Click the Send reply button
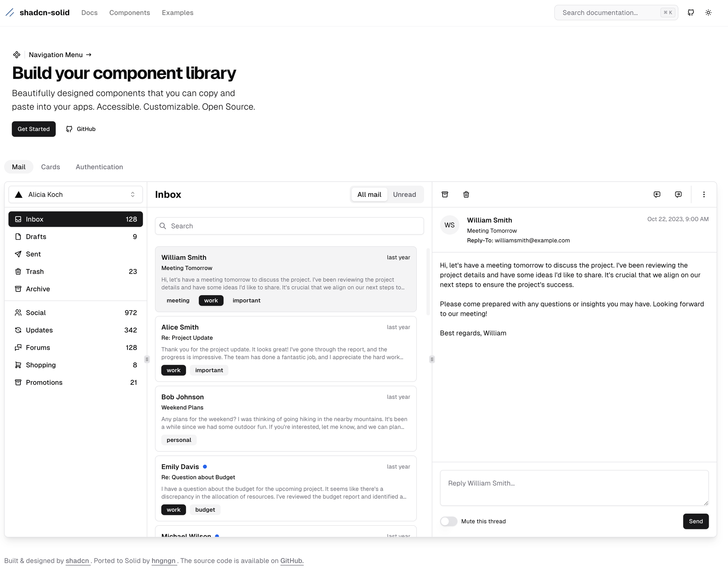This screenshot has height=570, width=728. tap(696, 521)
